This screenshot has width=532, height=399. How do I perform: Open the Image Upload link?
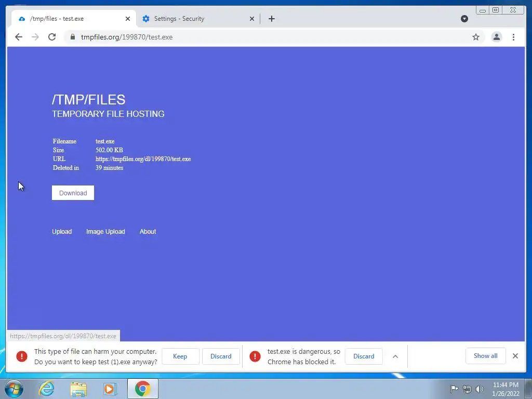pos(105,231)
